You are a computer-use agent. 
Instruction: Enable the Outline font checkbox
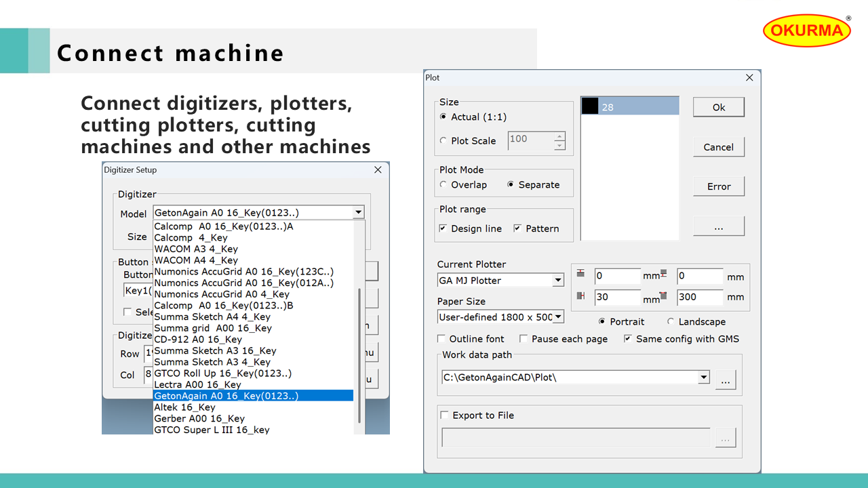pyautogui.click(x=442, y=339)
